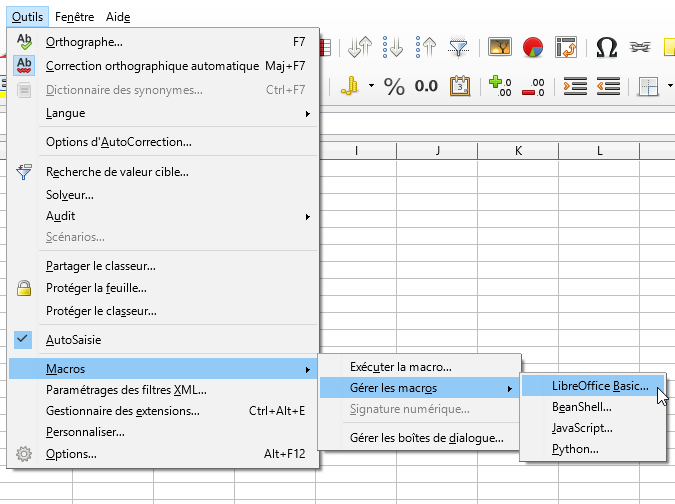Insert a chart using the pie icon
675x504 pixels.
(x=533, y=47)
